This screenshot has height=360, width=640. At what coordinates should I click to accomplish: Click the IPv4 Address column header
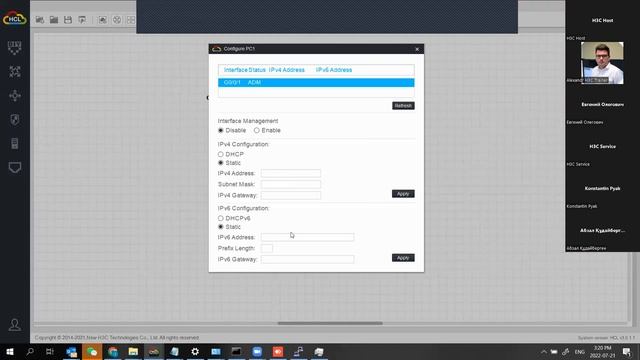(x=287, y=70)
